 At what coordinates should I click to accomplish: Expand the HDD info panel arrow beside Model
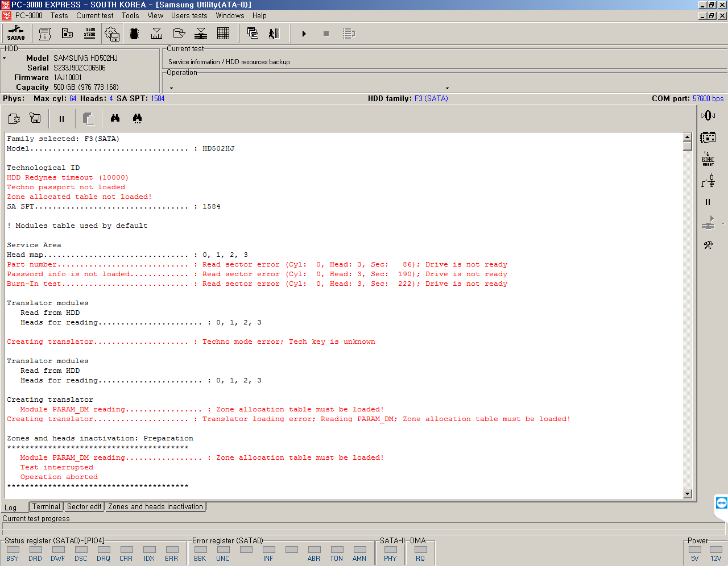click(5, 59)
